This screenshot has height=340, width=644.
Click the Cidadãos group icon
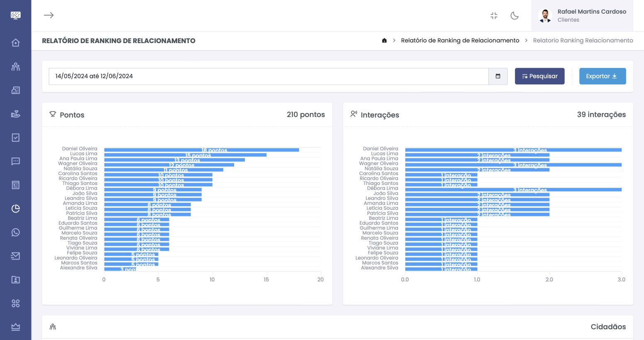(53, 327)
